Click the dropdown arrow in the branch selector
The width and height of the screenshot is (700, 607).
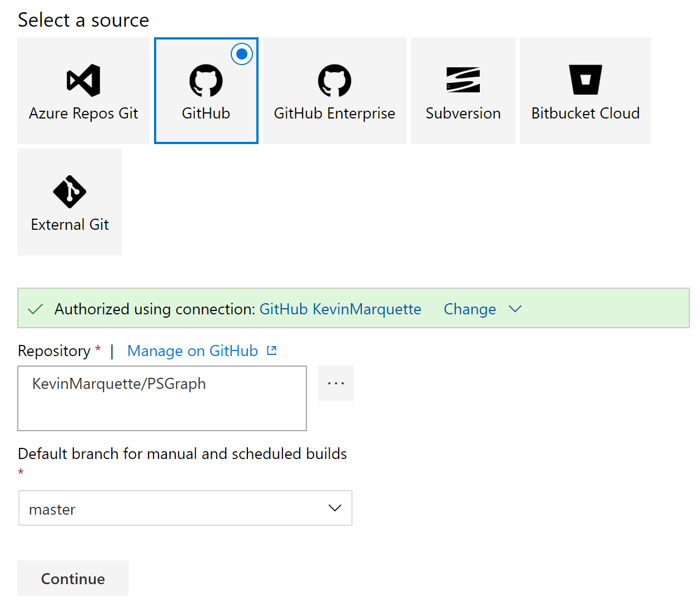click(335, 508)
